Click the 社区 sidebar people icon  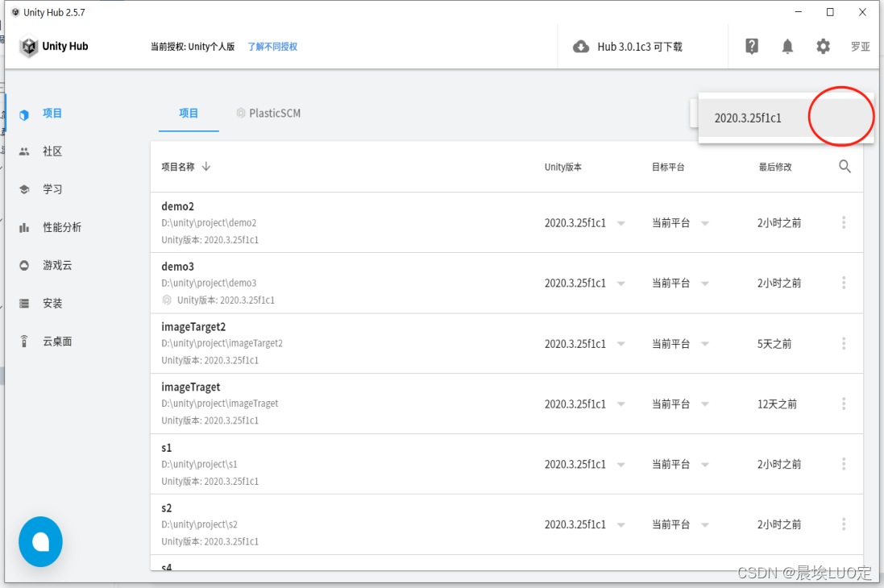[23, 151]
